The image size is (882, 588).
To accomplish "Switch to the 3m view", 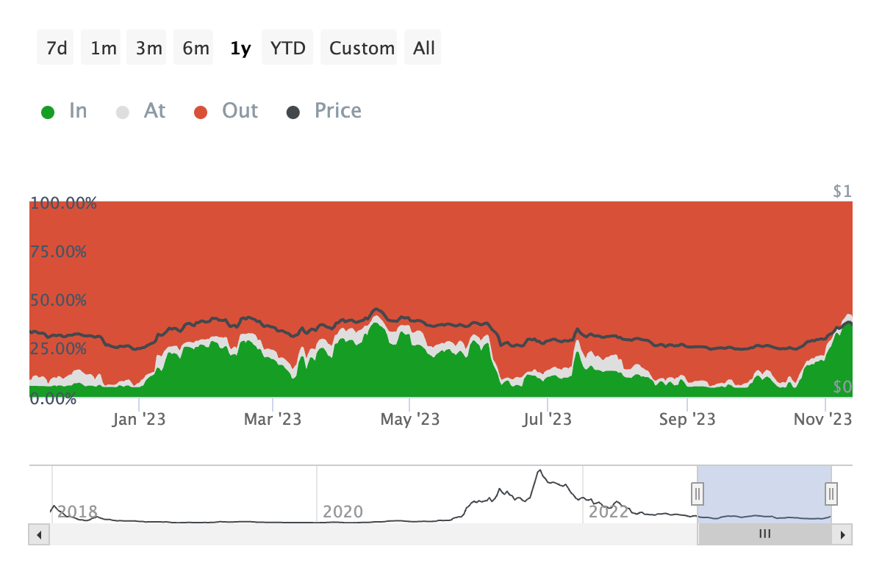I will (x=146, y=47).
